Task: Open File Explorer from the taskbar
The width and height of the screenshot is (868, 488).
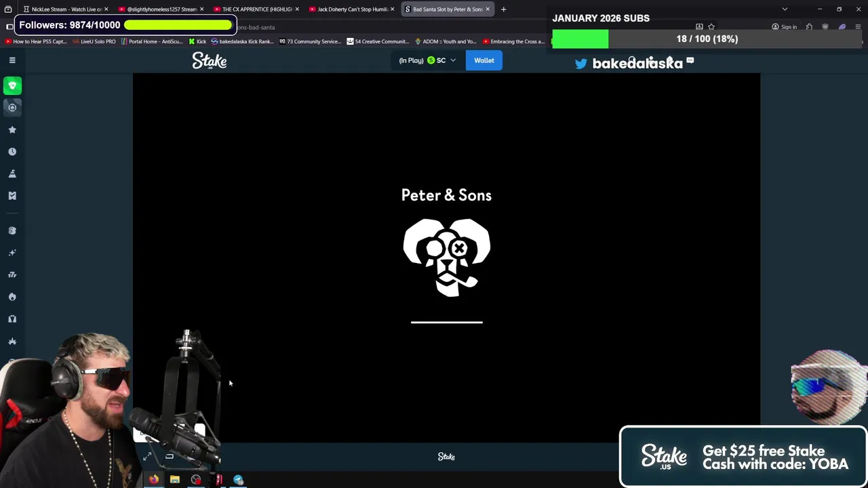Action: (175, 480)
